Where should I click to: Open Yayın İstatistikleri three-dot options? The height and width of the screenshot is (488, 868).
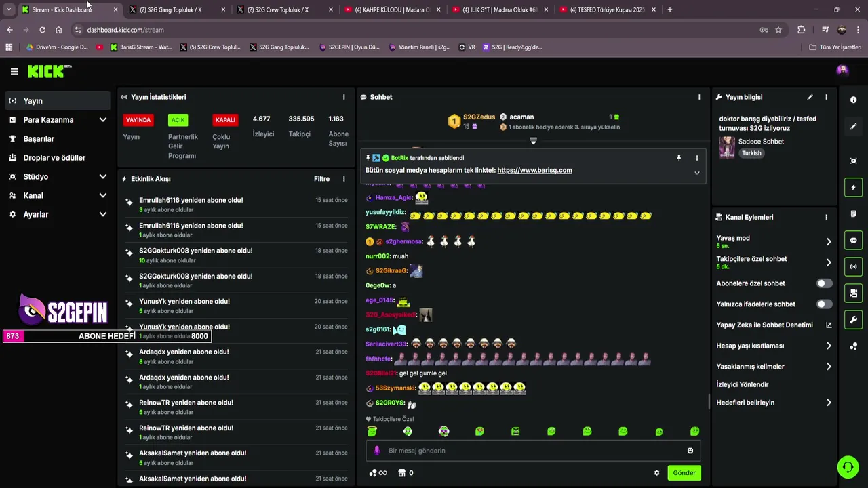[x=344, y=97]
